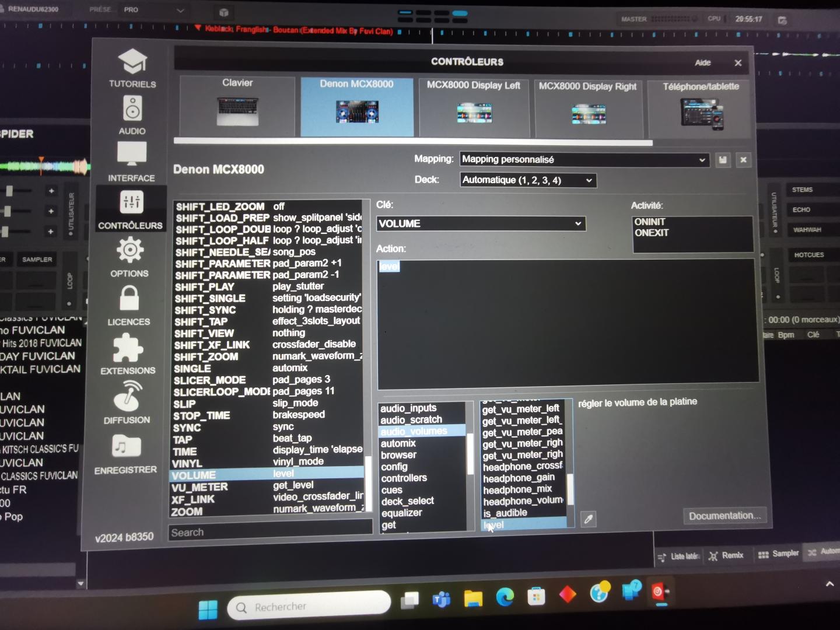Select the VINYL key row
This screenshot has width=840, height=630.
(x=268, y=463)
